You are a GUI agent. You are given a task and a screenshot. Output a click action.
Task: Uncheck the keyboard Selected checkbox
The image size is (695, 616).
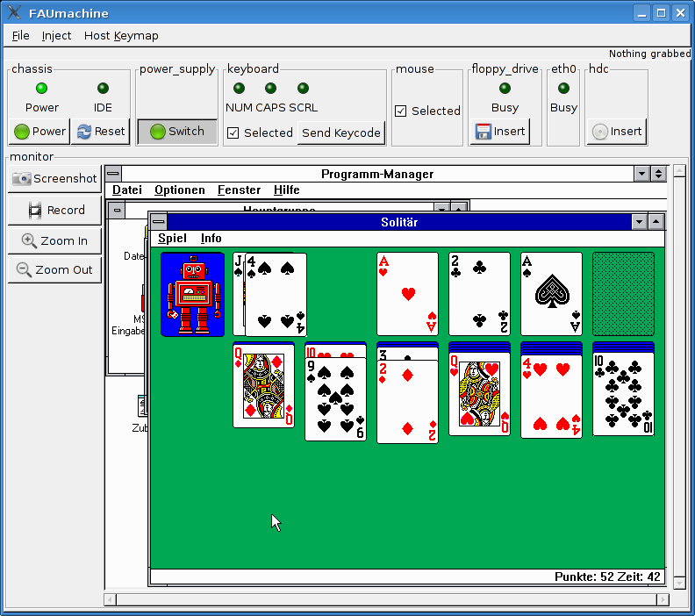pyautogui.click(x=233, y=133)
